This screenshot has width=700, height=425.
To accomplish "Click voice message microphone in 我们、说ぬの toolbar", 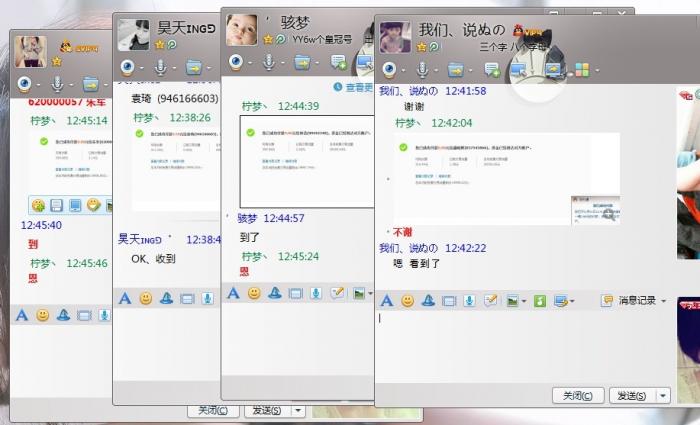I will [x=469, y=301].
